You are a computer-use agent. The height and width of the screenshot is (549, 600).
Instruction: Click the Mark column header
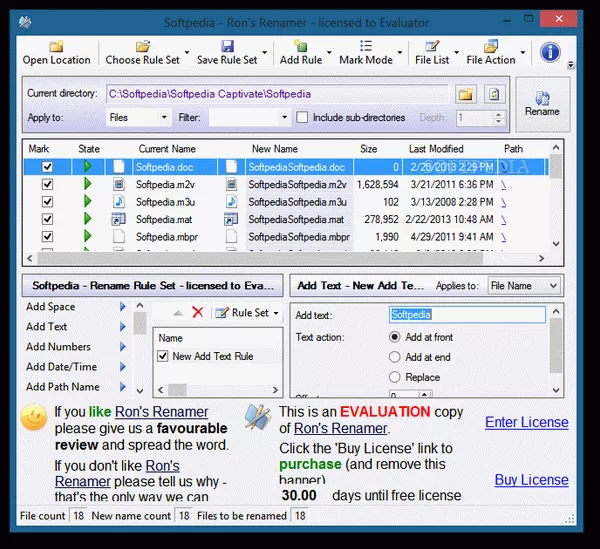[39, 149]
